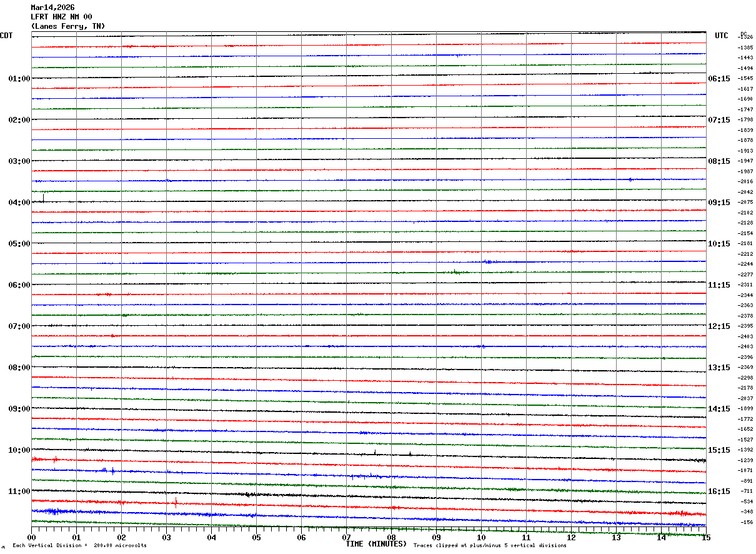
Task: Click the black spike on the 04:00 trace
Action: 43,198
